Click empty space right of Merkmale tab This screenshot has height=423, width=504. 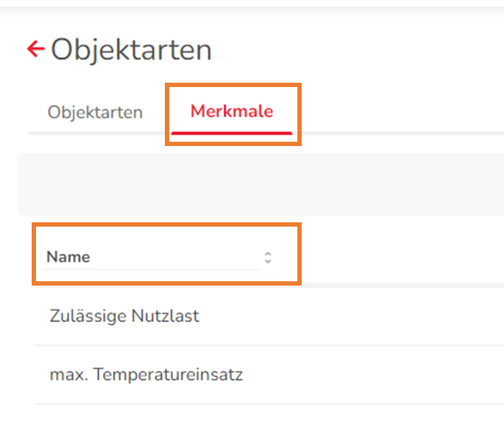point(396,113)
